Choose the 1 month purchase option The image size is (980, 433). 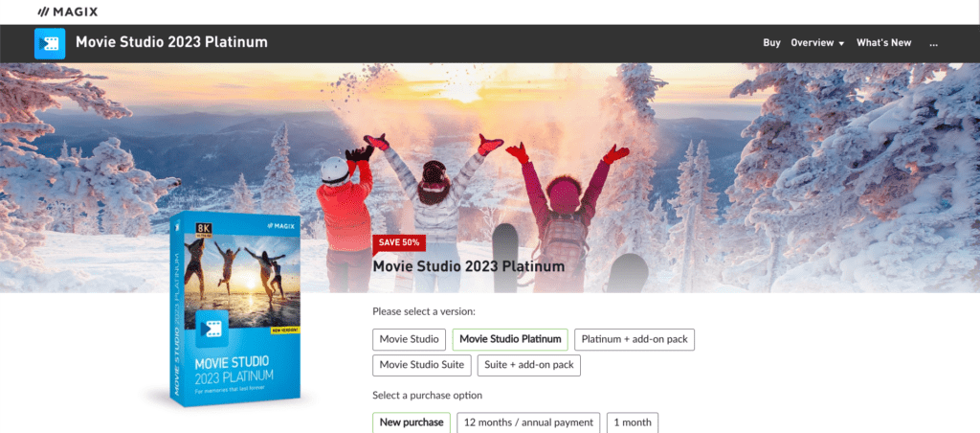(x=633, y=422)
